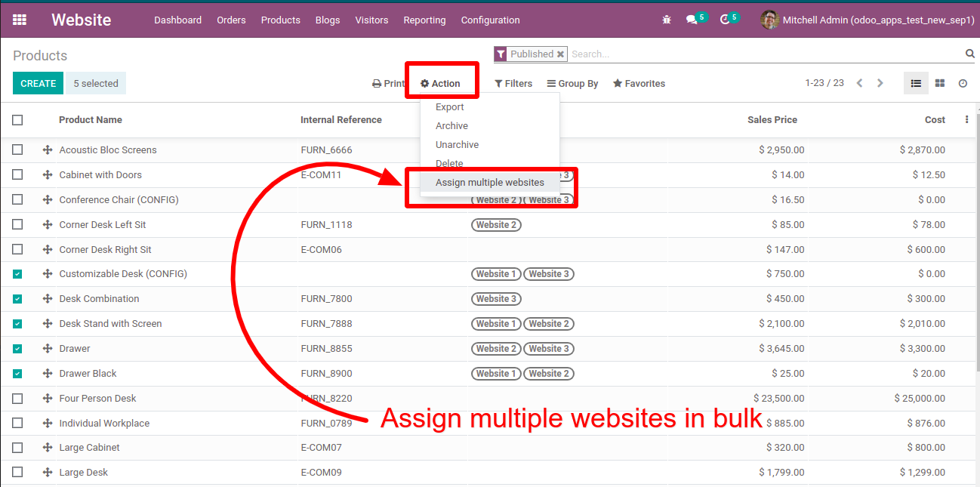Open the conversations chat icon
Viewport: 980px width, 487px height.
pos(692,20)
